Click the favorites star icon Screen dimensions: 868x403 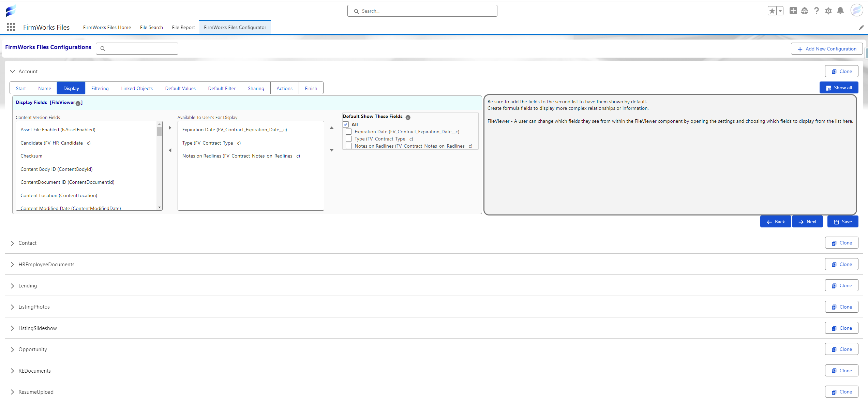[x=772, y=11]
